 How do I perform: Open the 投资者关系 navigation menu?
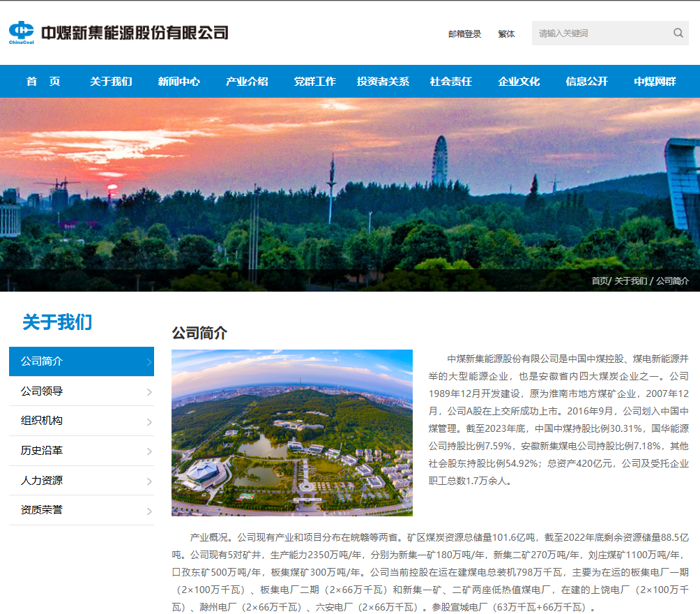(383, 82)
